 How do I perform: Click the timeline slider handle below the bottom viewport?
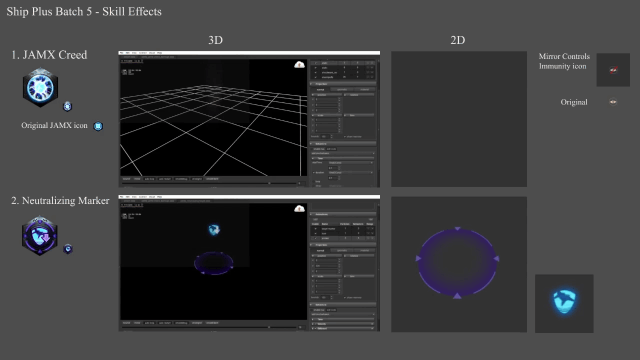coord(269,327)
